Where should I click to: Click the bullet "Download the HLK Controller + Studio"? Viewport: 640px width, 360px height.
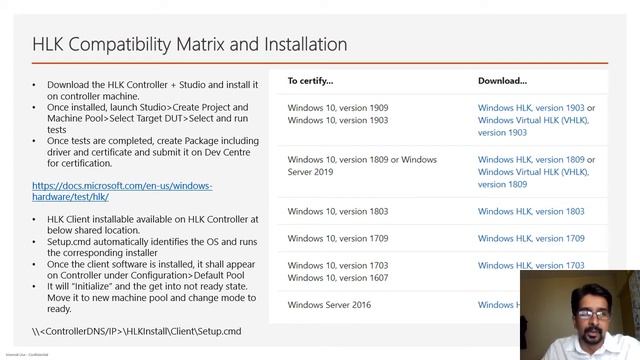tap(153, 90)
